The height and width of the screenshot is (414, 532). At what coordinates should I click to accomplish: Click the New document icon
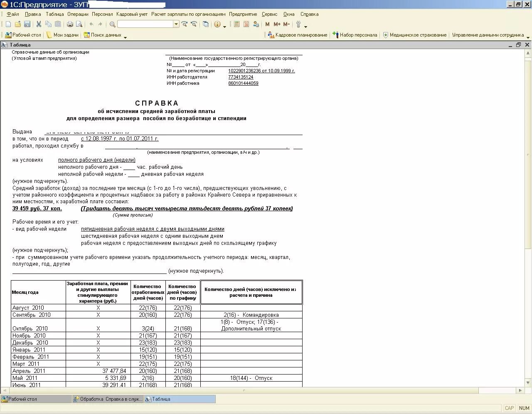pos(8,24)
